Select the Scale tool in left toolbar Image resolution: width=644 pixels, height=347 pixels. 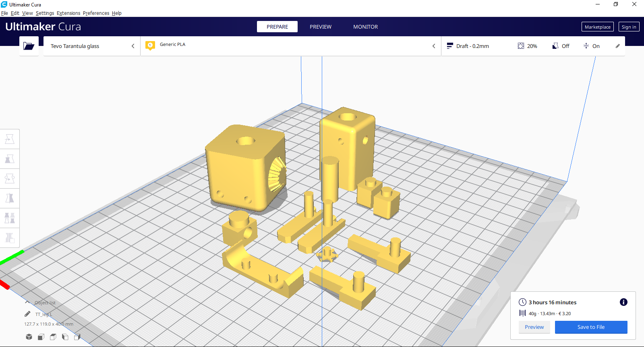pos(10,159)
